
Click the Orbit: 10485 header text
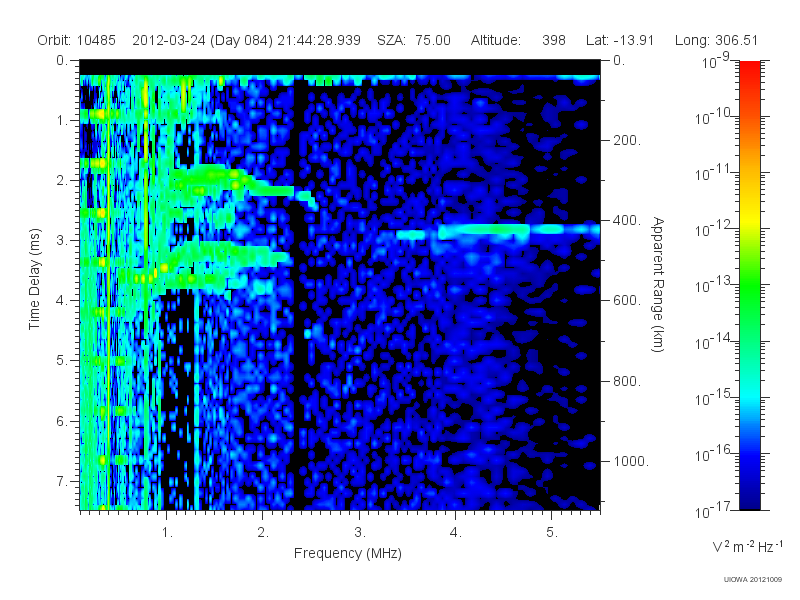(x=77, y=40)
